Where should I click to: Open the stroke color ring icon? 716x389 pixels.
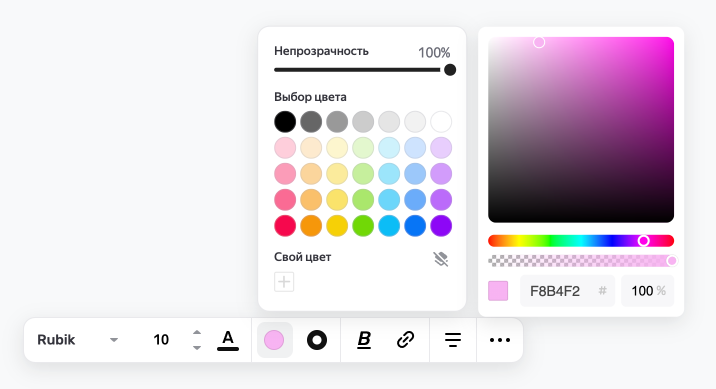317,340
